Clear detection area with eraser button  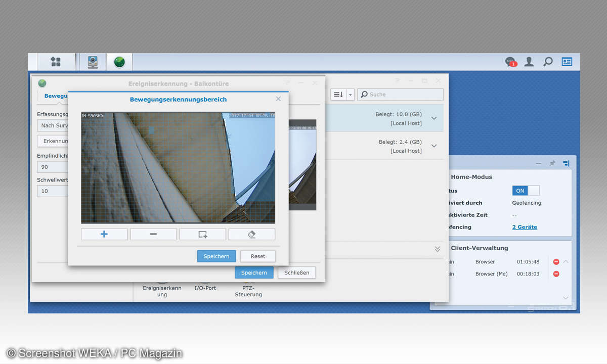tap(252, 234)
